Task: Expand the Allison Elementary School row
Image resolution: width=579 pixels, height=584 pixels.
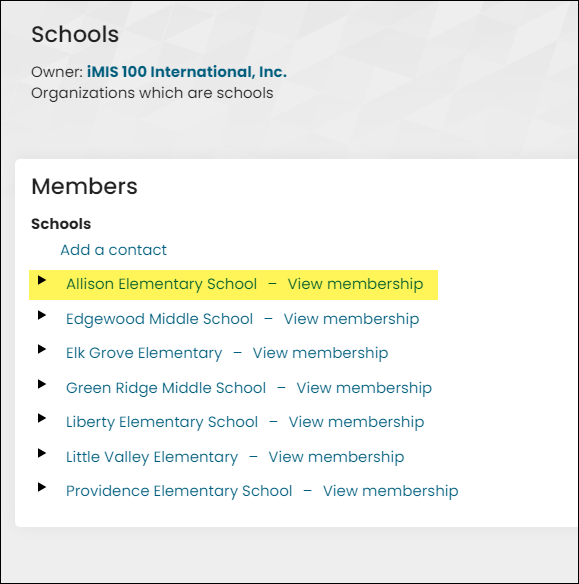Action: (x=42, y=280)
